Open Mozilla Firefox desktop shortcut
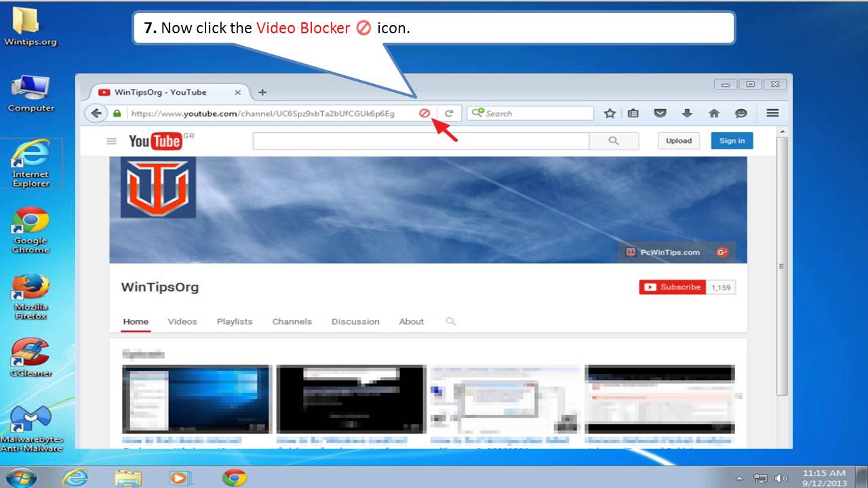Viewport: 868px width, 488px height. [31, 296]
